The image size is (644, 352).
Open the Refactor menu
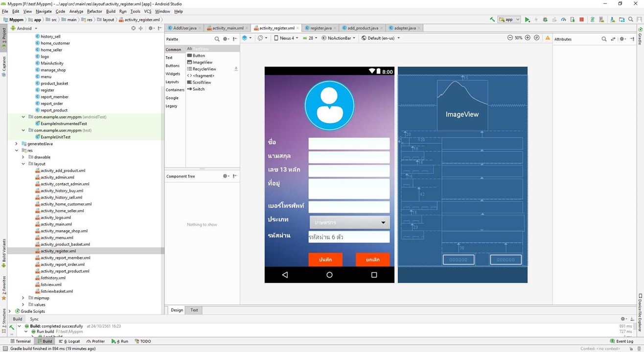coord(94,11)
